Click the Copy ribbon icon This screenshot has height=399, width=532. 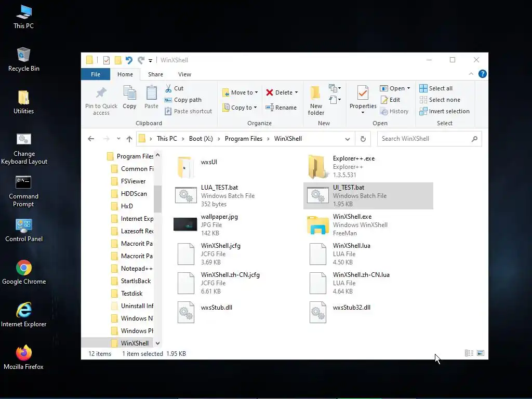pyautogui.click(x=129, y=93)
